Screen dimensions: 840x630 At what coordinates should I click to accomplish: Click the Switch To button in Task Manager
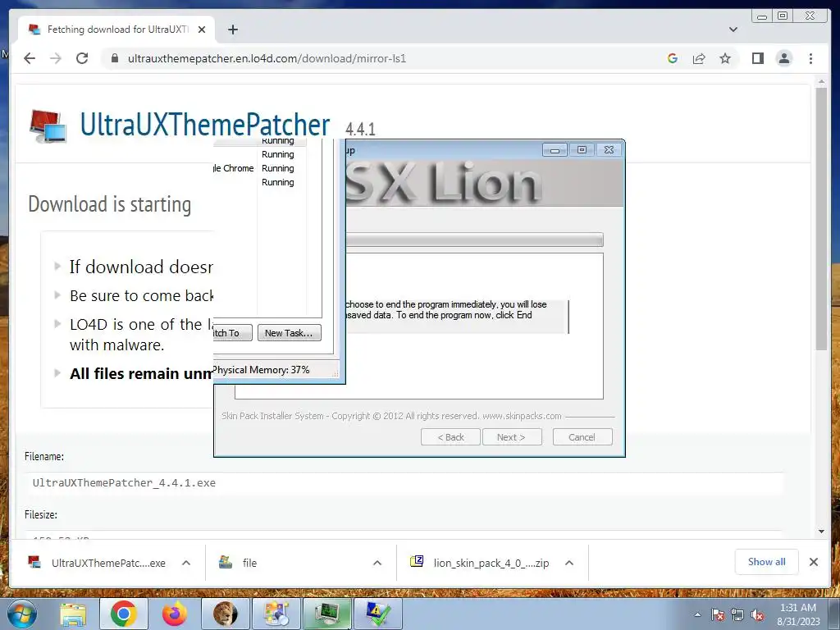point(232,333)
